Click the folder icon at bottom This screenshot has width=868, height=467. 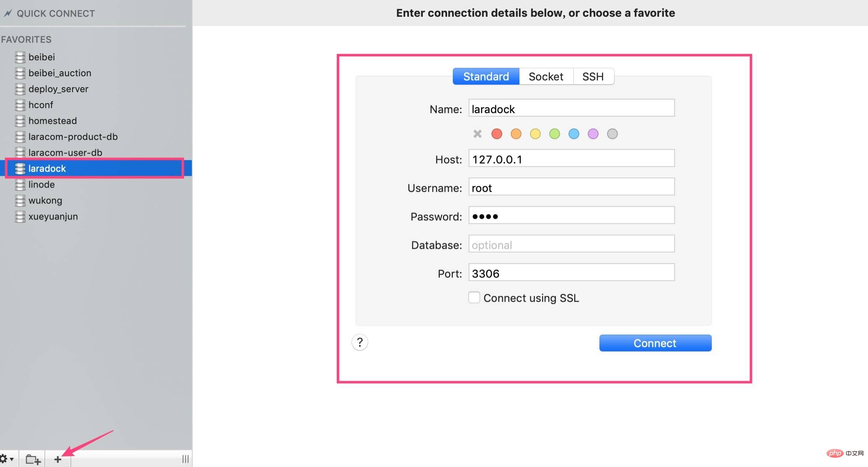(32, 459)
